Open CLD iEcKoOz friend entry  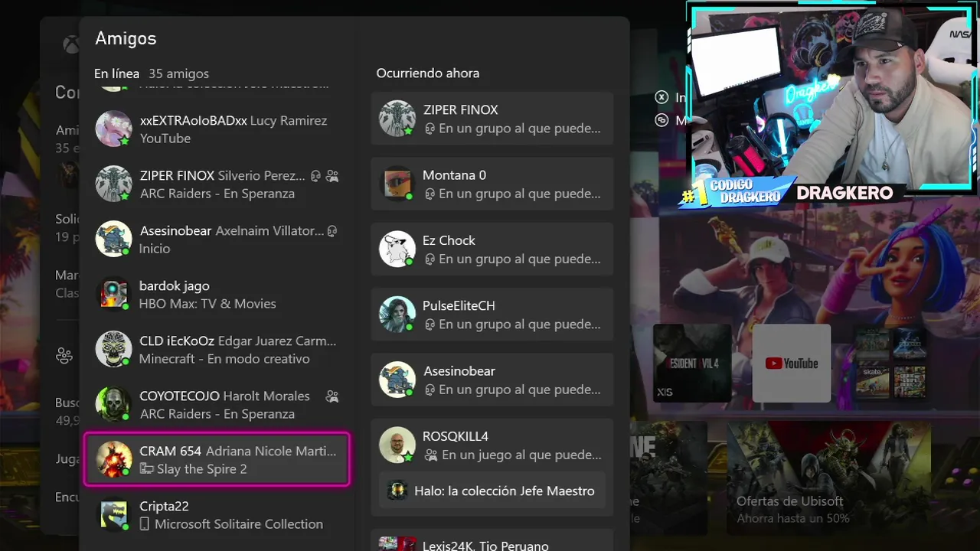tap(217, 350)
